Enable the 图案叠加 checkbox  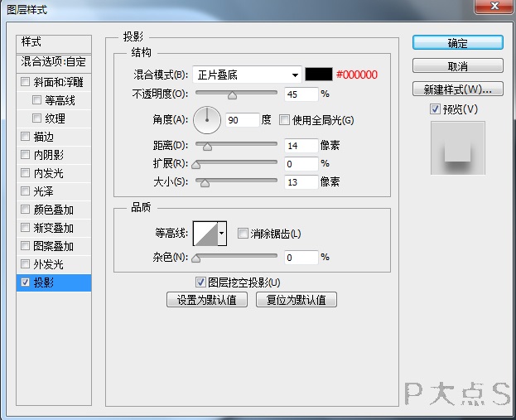[26, 245]
